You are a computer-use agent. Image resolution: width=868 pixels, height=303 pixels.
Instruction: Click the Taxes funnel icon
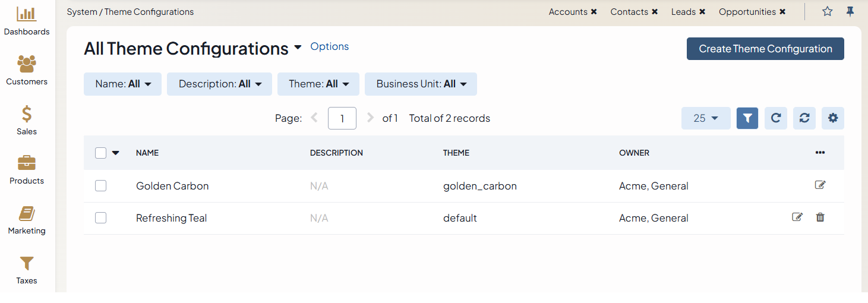[27, 264]
